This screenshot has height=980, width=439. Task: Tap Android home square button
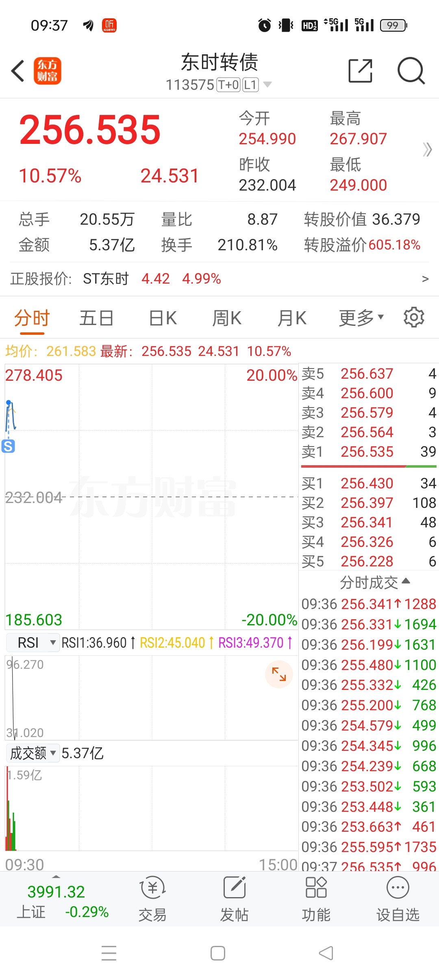pyautogui.click(x=218, y=953)
